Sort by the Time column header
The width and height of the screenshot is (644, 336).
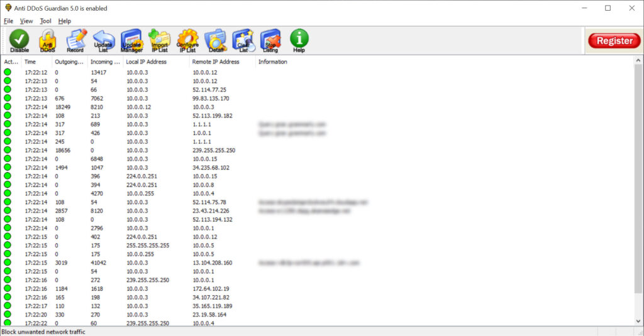[30, 62]
